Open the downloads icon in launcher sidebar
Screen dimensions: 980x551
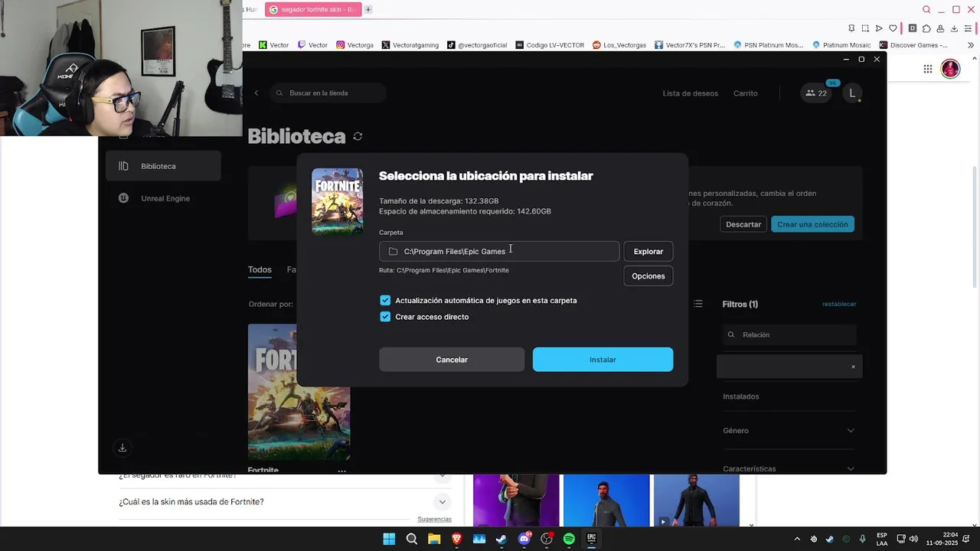(x=122, y=448)
